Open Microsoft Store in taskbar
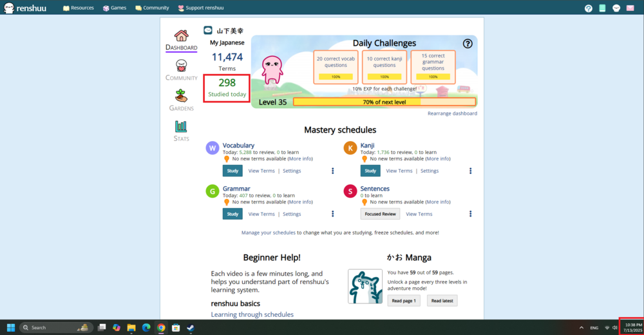The image size is (644, 335). [176, 328]
